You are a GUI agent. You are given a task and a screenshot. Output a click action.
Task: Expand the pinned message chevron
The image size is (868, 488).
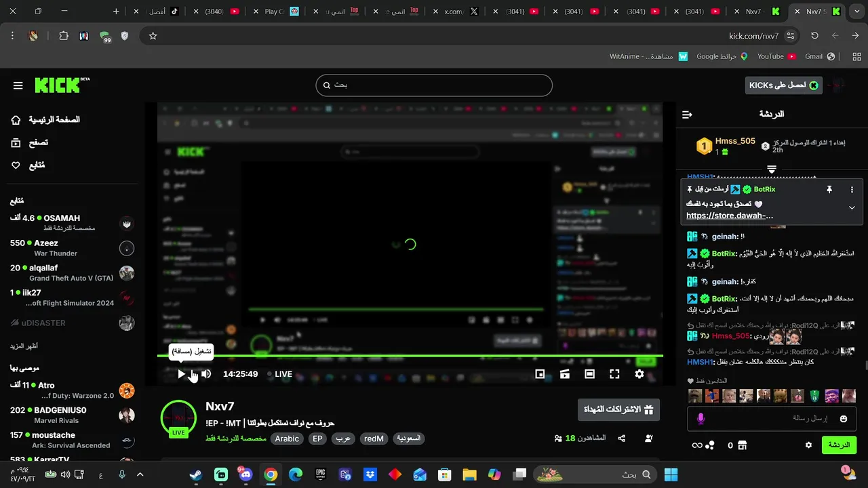[x=852, y=207]
